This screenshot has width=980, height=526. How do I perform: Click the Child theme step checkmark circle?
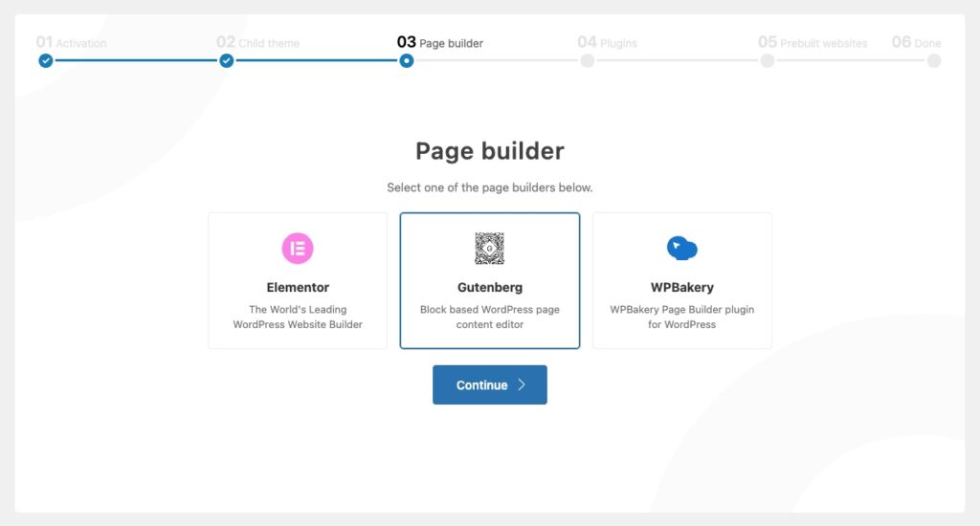click(x=226, y=60)
